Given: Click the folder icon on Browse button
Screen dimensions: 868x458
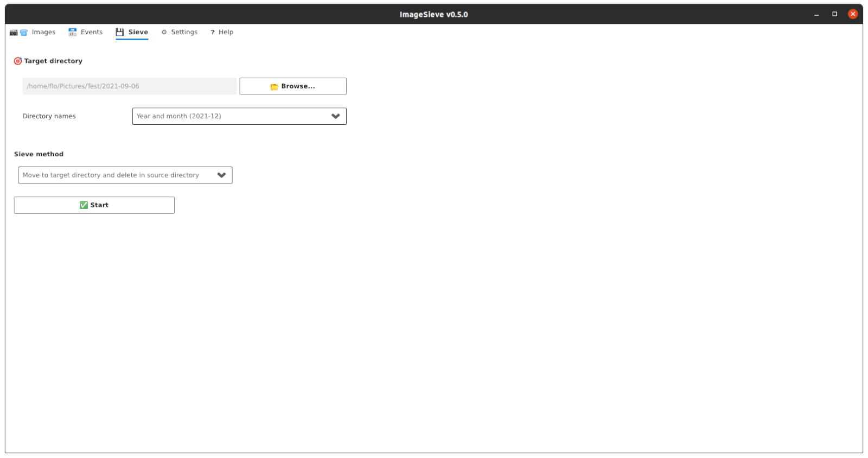Looking at the screenshot, I should [275, 87].
